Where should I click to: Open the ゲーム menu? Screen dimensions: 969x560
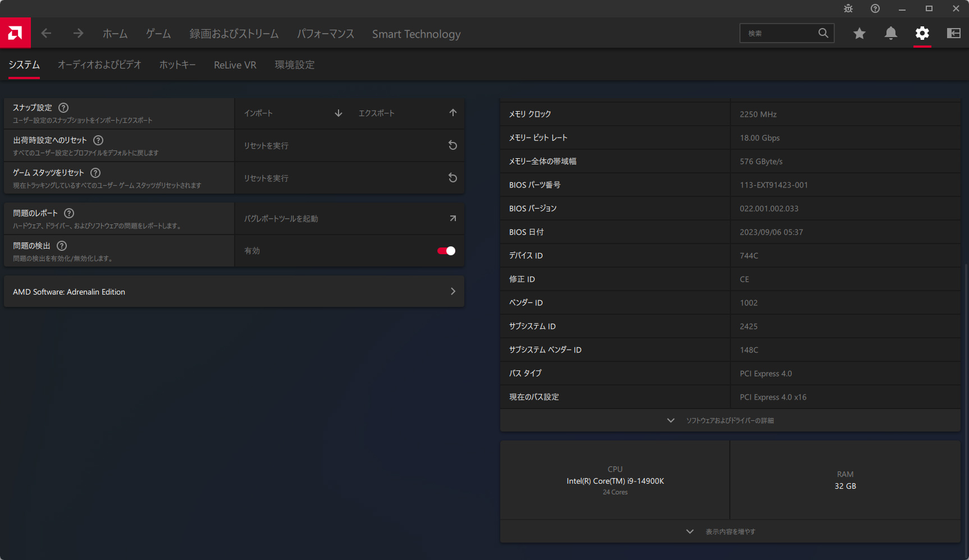coord(158,34)
